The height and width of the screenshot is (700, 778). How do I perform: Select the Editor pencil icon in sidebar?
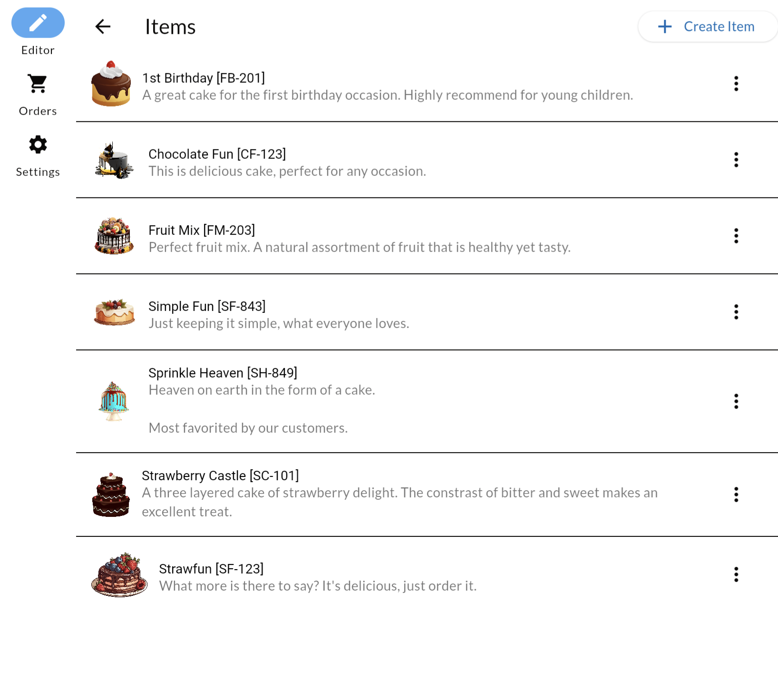tap(38, 22)
